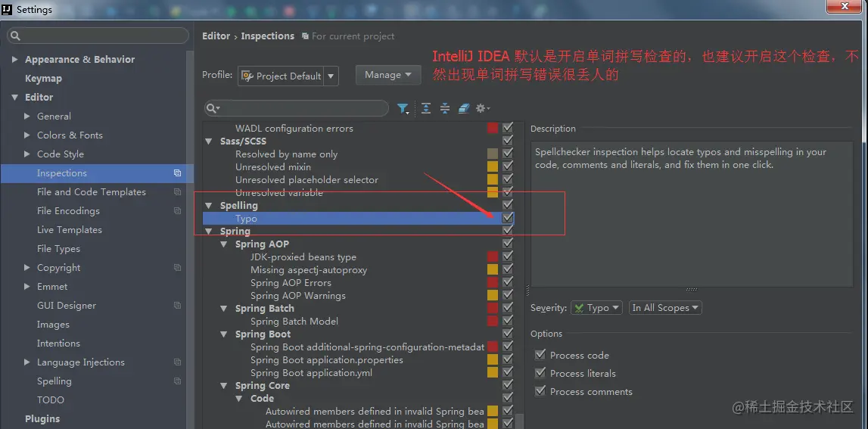Click the project icon next to Copyright
Viewport: 868px width, 429px height.
tap(177, 267)
